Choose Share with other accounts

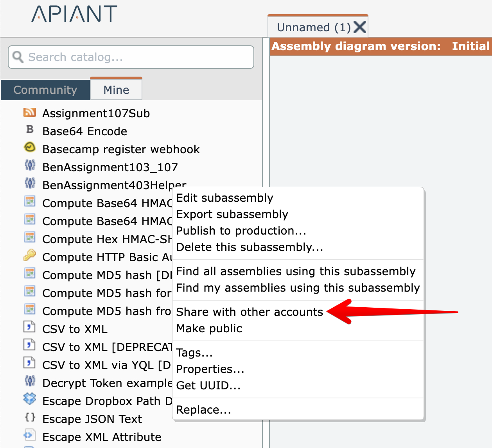[250, 312]
